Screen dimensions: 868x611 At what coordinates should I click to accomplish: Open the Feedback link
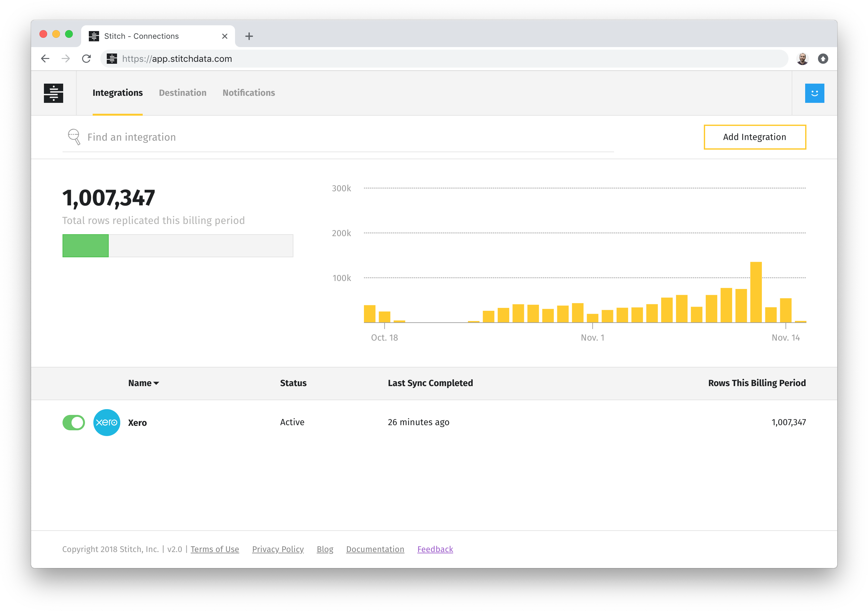click(435, 549)
